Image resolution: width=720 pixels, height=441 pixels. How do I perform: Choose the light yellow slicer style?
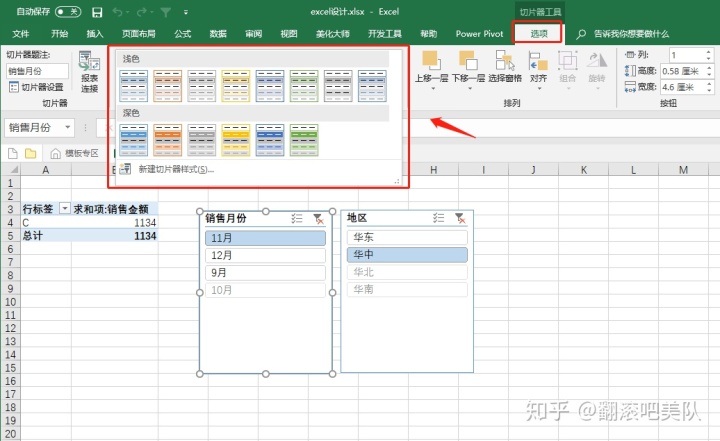pos(236,86)
